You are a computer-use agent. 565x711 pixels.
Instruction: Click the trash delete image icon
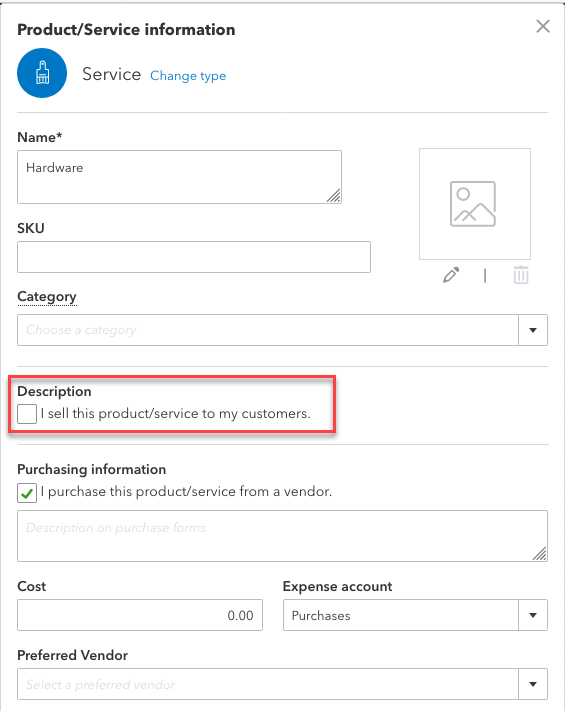click(x=521, y=275)
